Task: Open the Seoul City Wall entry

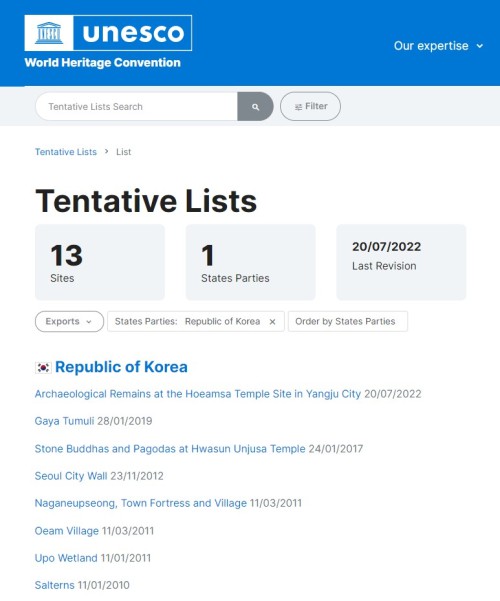Action: pos(71,476)
